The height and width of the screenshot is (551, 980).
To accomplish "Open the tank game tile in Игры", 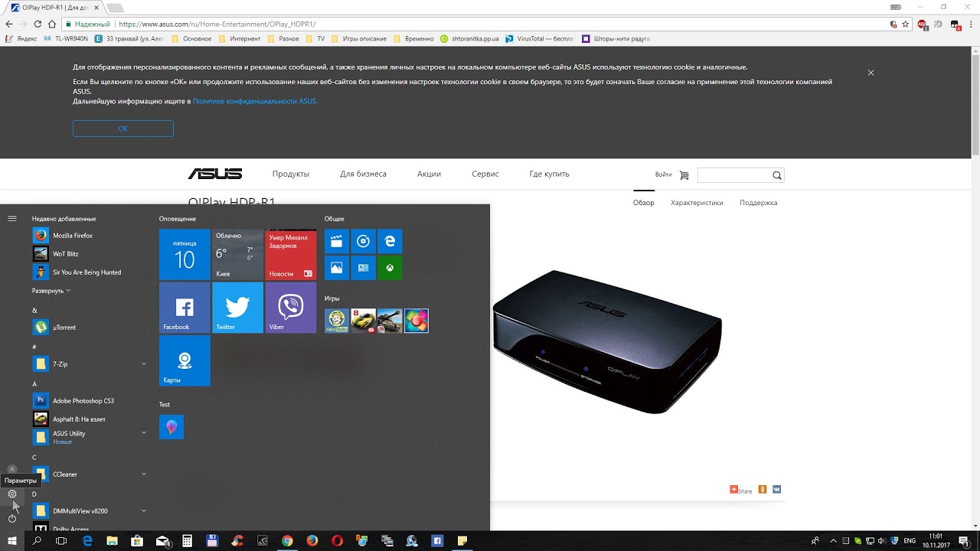I will (x=390, y=321).
